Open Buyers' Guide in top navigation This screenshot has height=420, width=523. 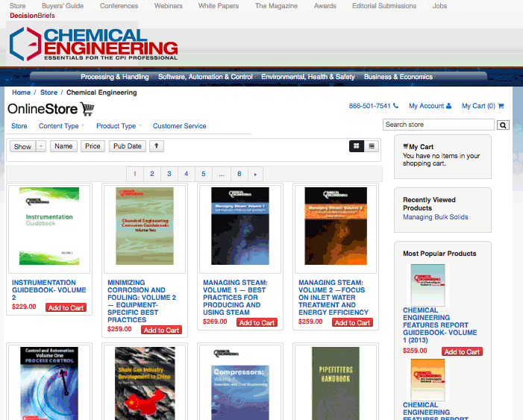coord(63,6)
